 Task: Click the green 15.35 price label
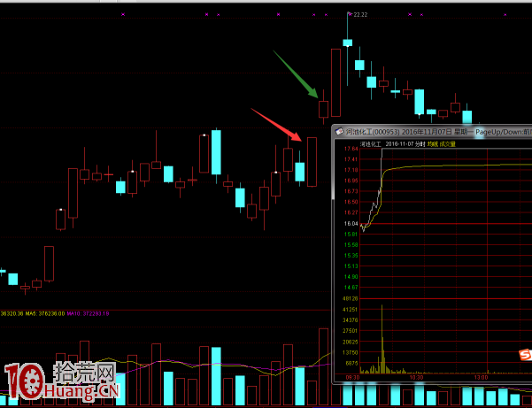351,256
